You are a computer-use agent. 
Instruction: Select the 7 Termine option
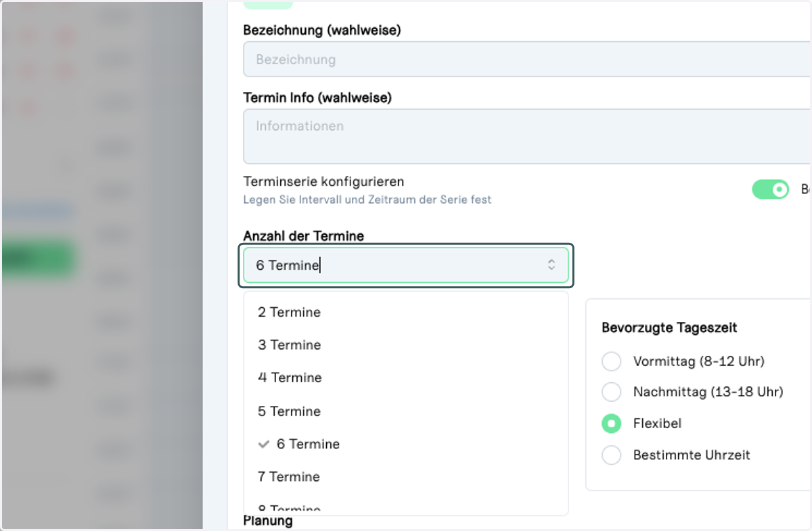pos(406,477)
